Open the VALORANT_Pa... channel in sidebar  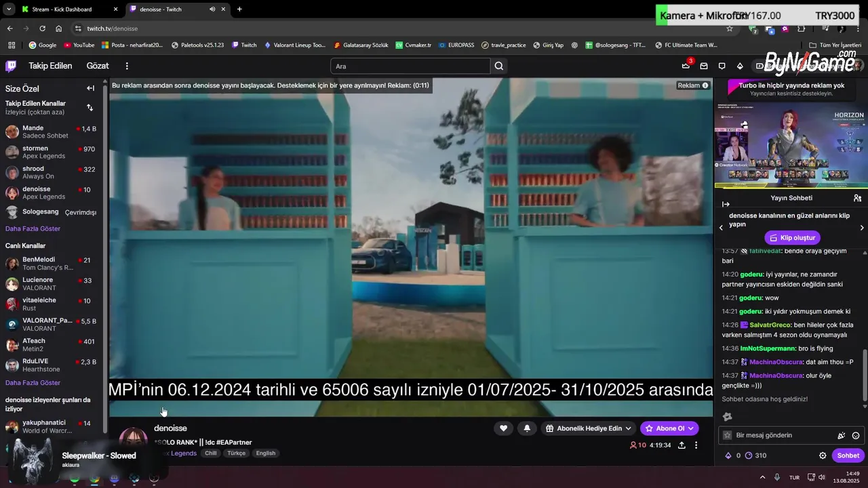click(x=51, y=324)
